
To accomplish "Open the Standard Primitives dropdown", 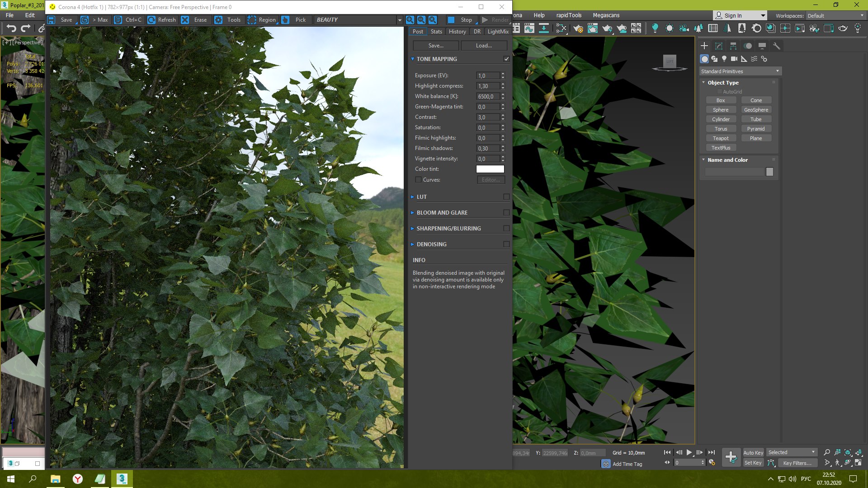I will pos(740,71).
